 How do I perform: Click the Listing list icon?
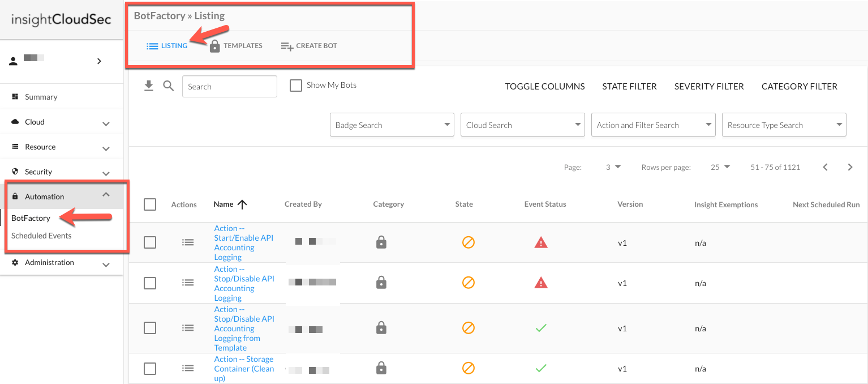[152, 46]
